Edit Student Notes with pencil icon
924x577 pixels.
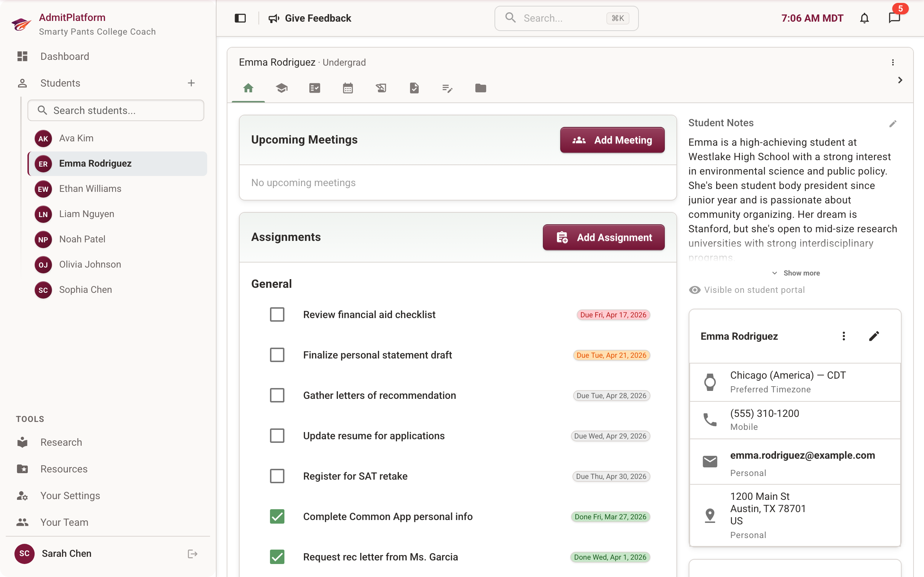[892, 124]
